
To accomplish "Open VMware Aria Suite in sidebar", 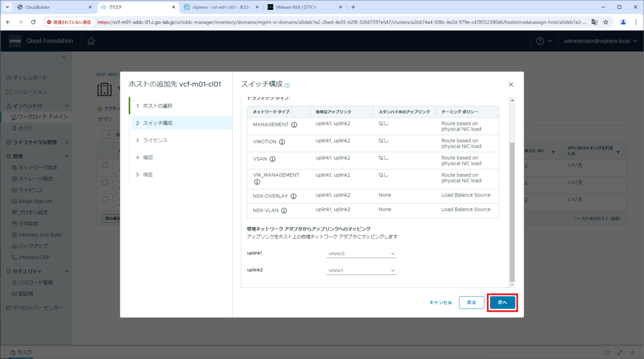I will point(40,235).
